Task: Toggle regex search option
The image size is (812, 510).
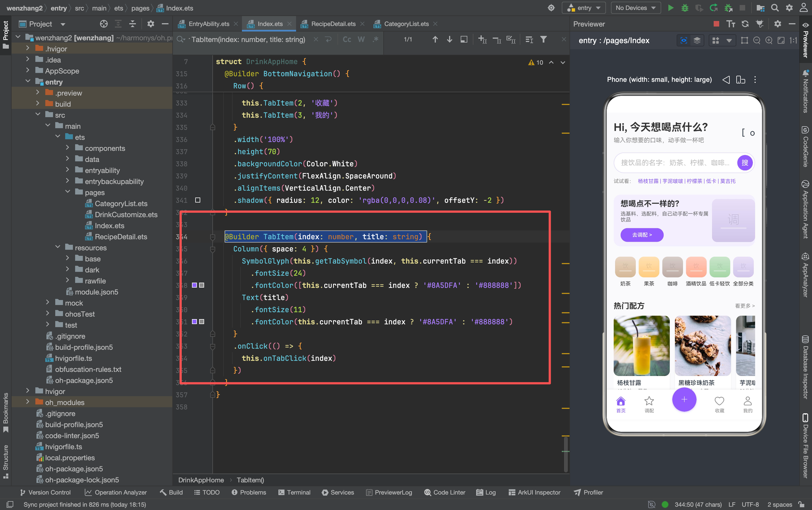Action: pyautogui.click(x=375, y=40)
